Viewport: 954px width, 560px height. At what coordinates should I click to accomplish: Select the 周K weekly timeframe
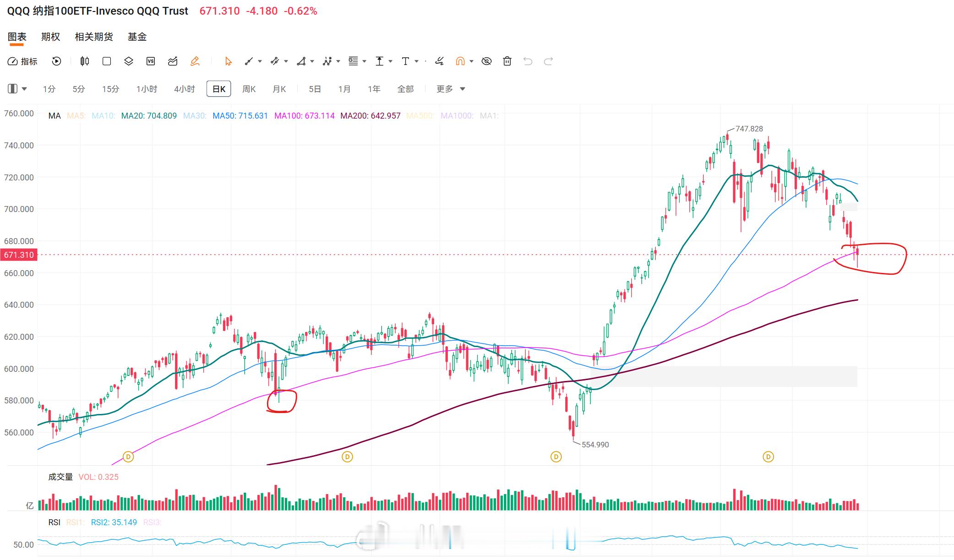point(249,89)
